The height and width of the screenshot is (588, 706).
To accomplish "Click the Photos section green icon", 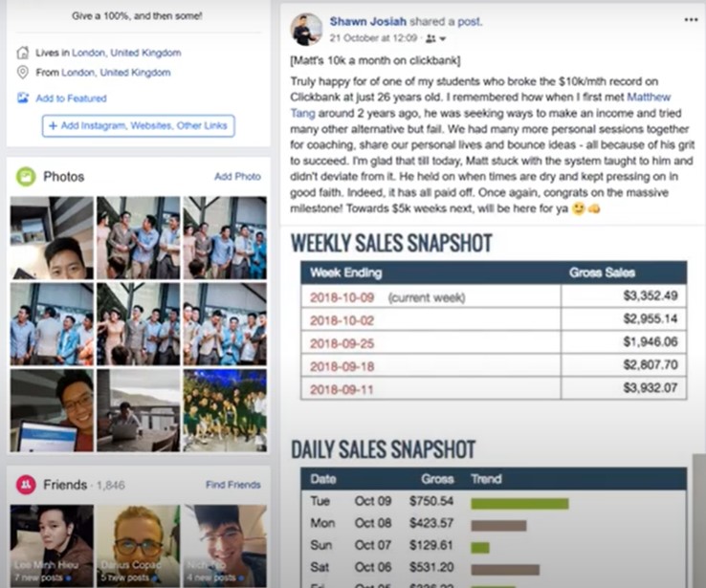I will [26, 176].
